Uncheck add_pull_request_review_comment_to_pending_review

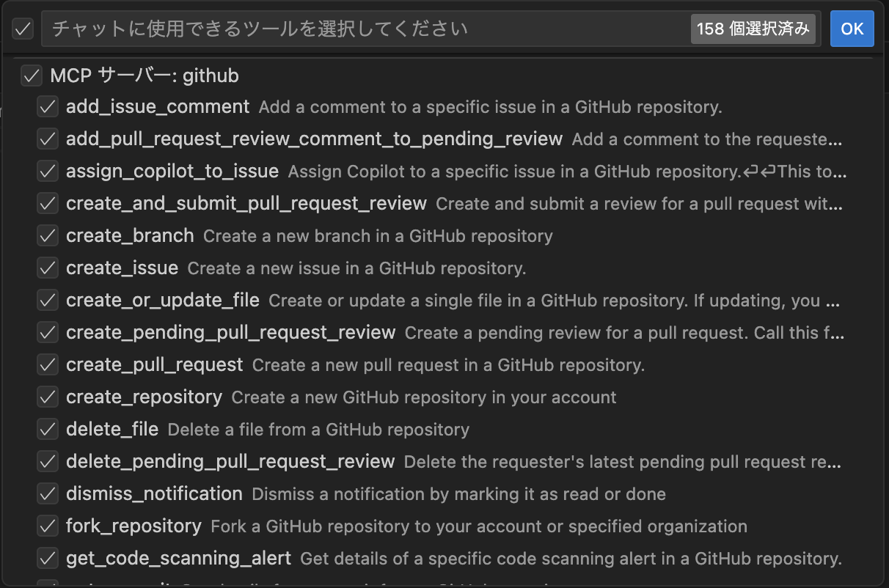[x=48, y=139]
